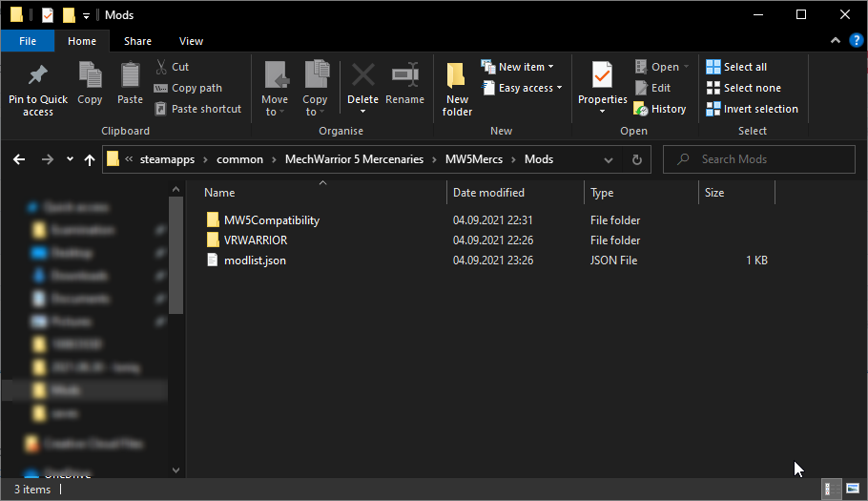This screenshot has width=868, height=501.
Task: Click common in the address path
Action: [239, 159]
